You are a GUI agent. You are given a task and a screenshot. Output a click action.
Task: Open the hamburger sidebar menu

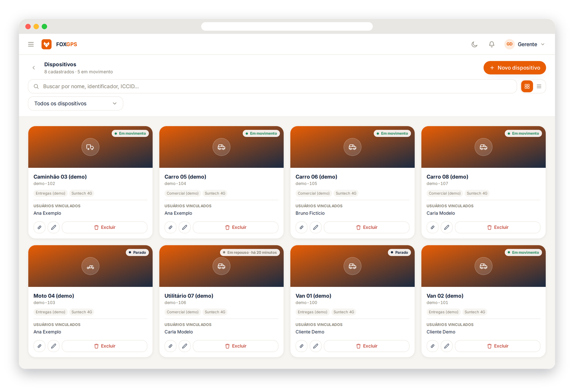pos(31,44)
